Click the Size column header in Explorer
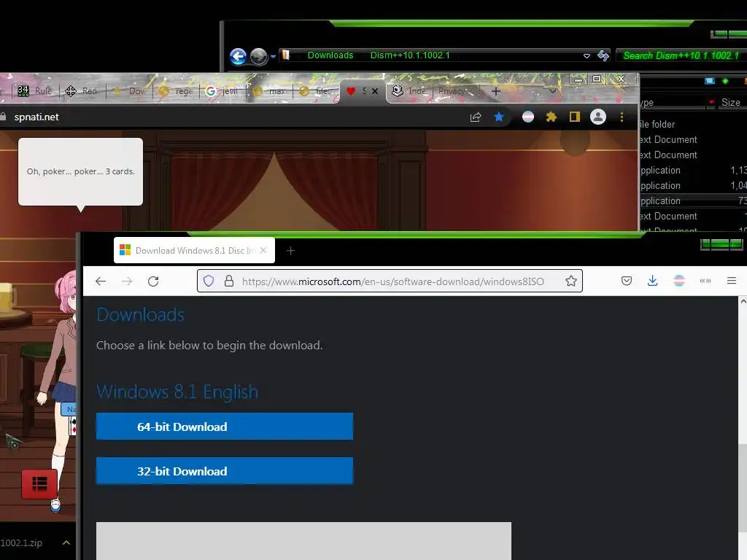The image size is (747, 560). (730, 102)
